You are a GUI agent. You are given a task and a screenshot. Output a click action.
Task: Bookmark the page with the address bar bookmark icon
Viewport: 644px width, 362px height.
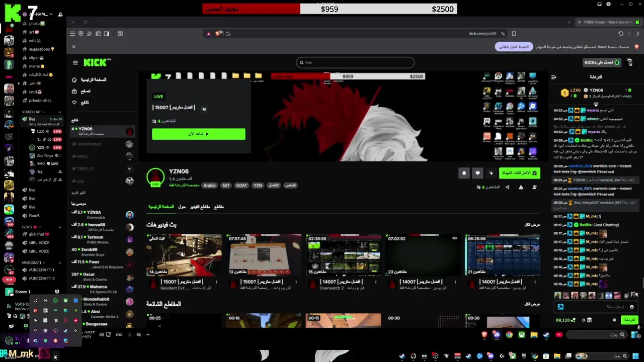coord(514,34)
